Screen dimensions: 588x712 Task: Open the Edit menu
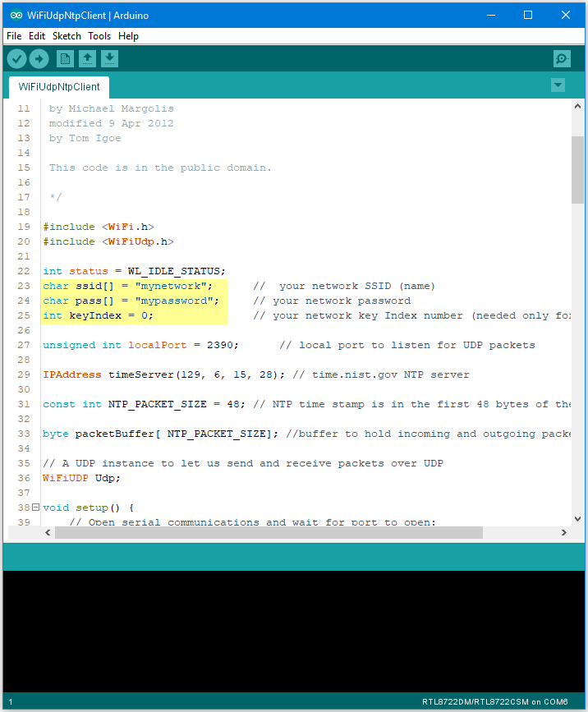pos(37,36)
